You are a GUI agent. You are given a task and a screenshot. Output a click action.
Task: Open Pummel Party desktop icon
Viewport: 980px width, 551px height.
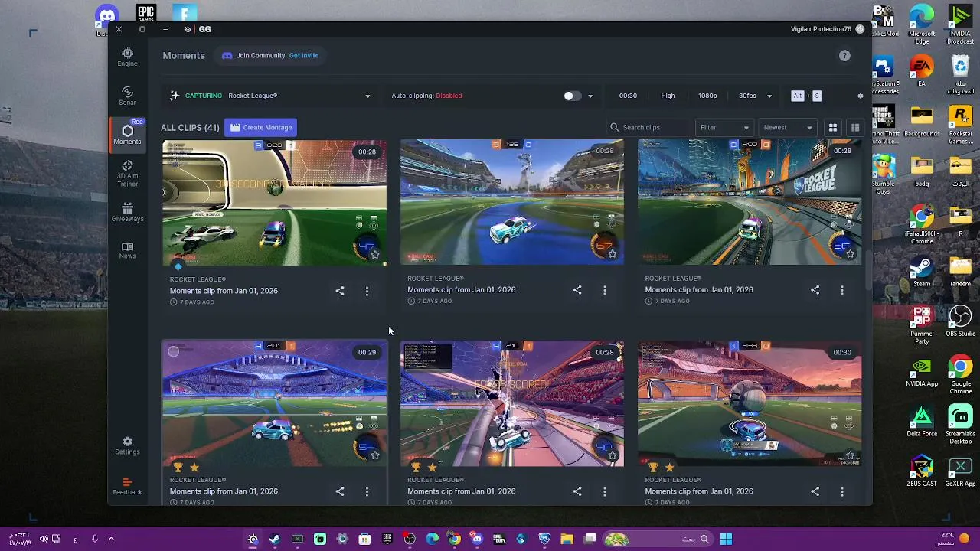pyautogui.click(x=922, y=324)
